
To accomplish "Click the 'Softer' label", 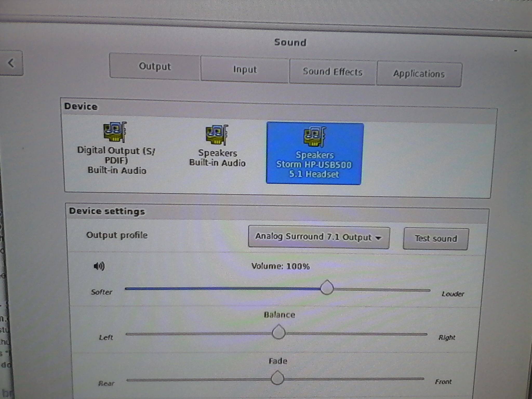I will [x=102, y=292].
